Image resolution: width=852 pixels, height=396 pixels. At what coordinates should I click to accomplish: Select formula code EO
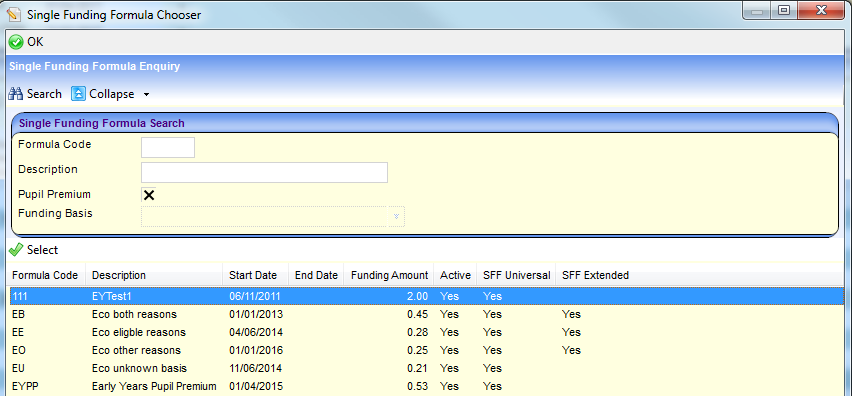[18, 350]
